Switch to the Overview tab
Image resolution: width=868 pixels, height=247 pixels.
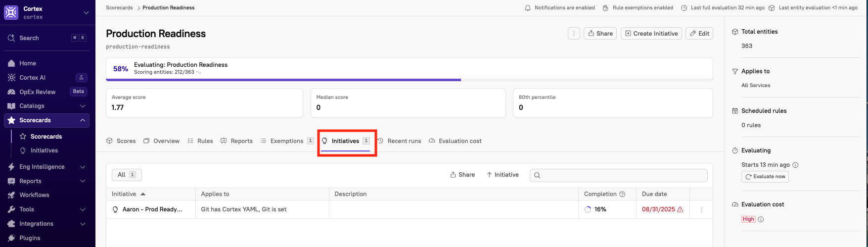[x=161, y=141]
